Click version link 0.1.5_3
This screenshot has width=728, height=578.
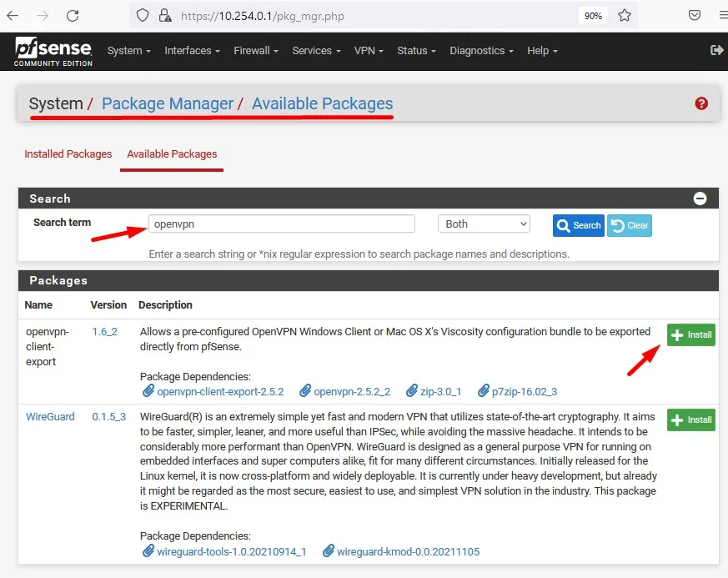[108, 417]
